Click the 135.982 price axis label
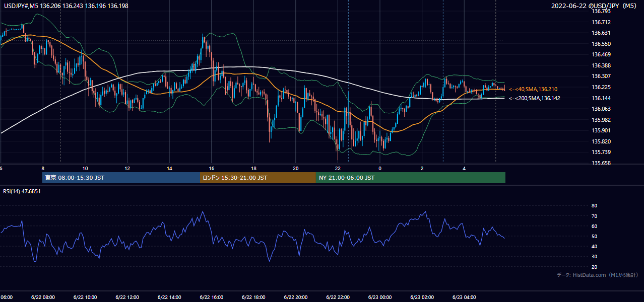644x302 pixels. tap(602, 120)
